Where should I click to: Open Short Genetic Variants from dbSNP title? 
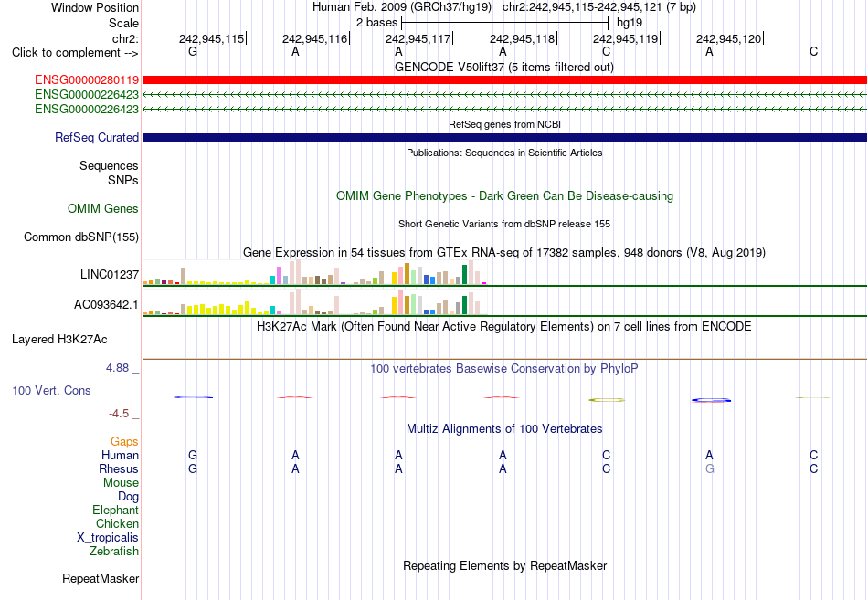coord(504,224)
